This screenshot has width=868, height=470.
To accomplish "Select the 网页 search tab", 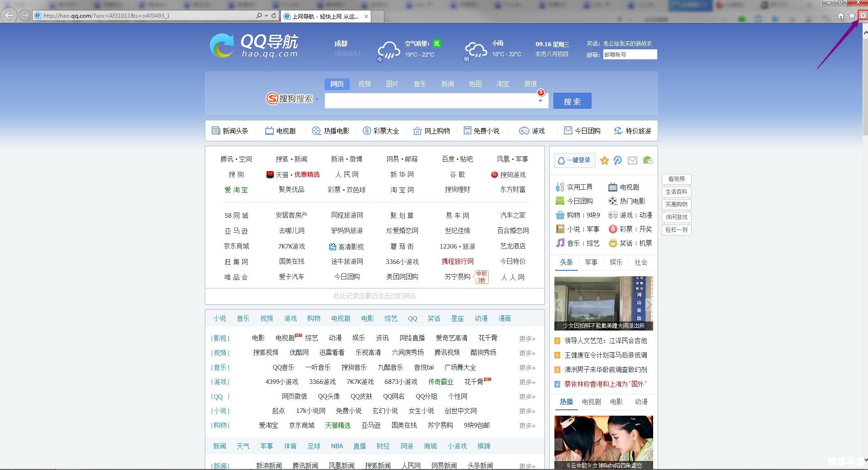I will (x=337, y=84).
